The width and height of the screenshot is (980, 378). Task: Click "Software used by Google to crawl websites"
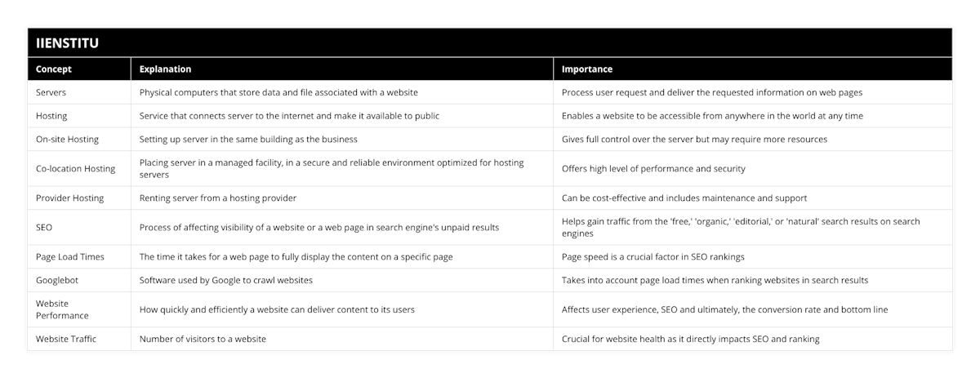pyautogui.click(x=226, y=280)
